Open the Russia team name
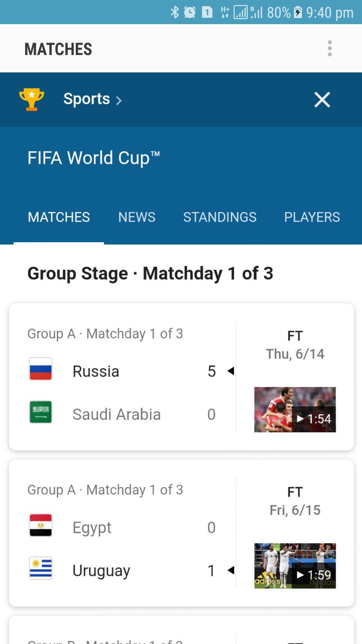Viewport: 362px width, 644px height. [96, 371]
